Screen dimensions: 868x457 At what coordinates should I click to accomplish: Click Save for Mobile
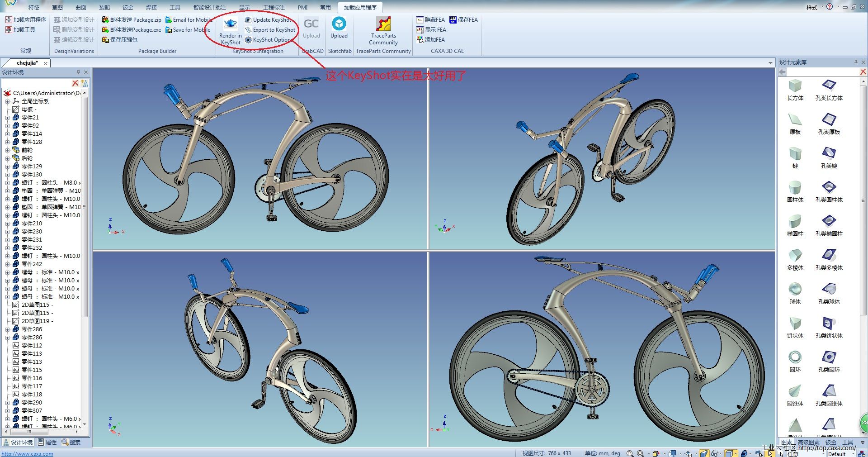coord(188,30)
